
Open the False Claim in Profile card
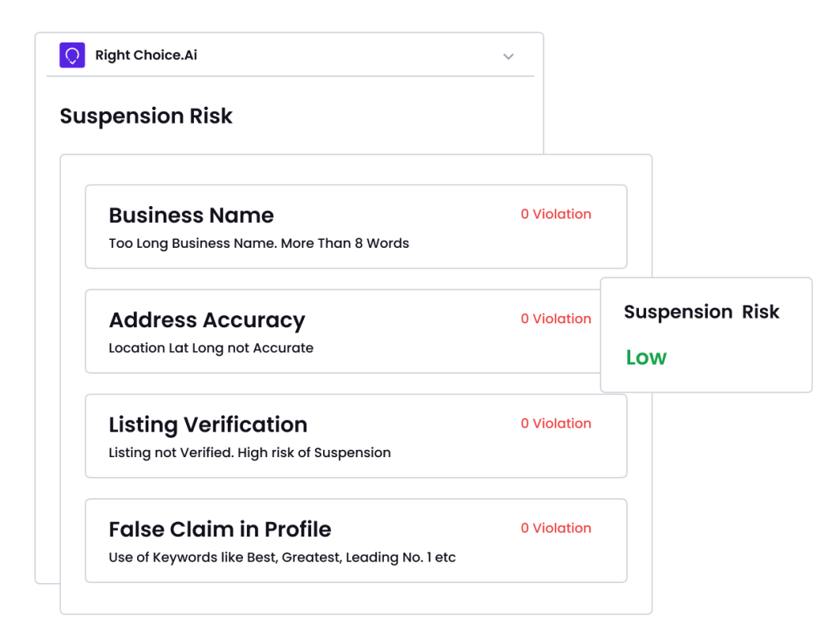click(356, 541)
